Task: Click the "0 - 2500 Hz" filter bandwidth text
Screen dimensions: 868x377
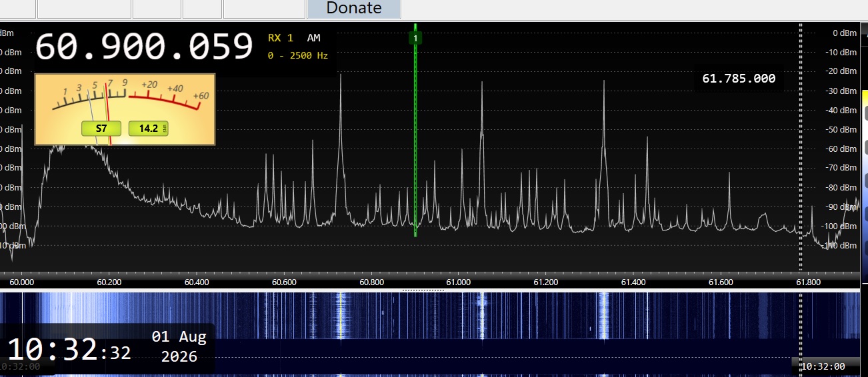Action: pos(298,56)
